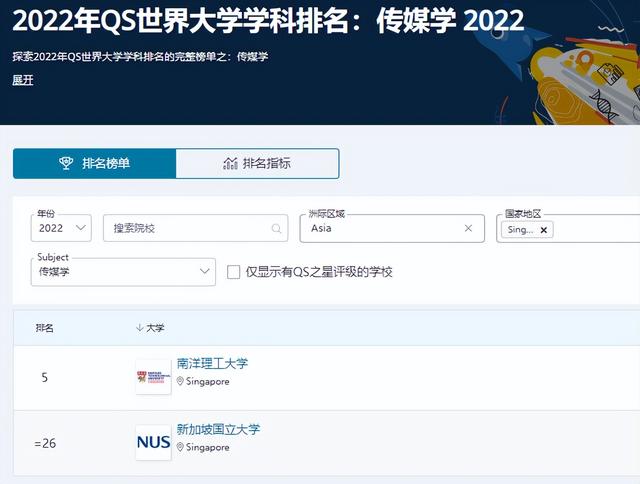Click the trophy icon on 排名榜单
The width and height of the screenshot is (640, 484).
[x=66, y=164]
